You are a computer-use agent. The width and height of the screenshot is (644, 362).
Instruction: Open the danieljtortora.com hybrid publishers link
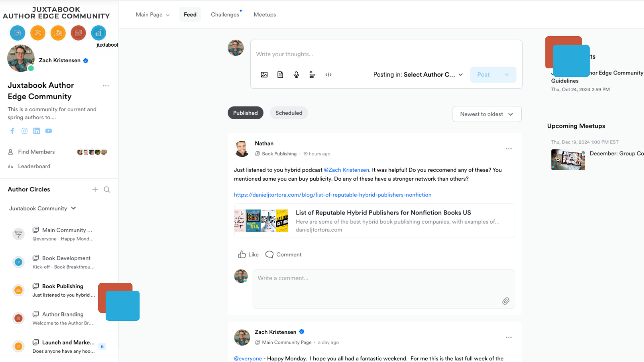[332, 195]
